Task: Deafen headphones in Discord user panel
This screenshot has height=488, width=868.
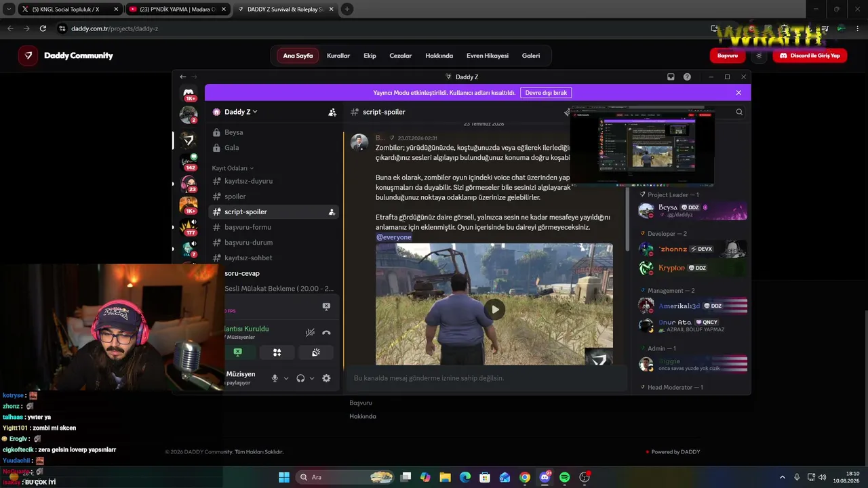Action: coord(300,378)
